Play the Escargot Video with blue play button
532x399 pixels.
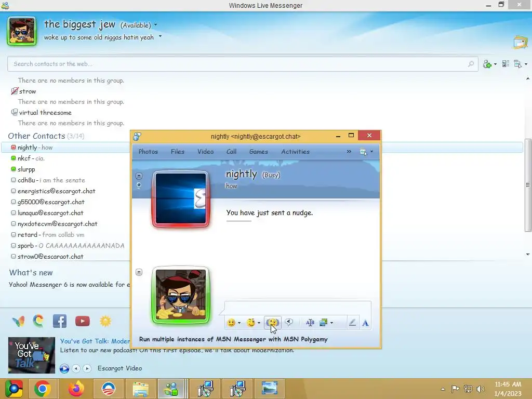click(x=64, y=368)
